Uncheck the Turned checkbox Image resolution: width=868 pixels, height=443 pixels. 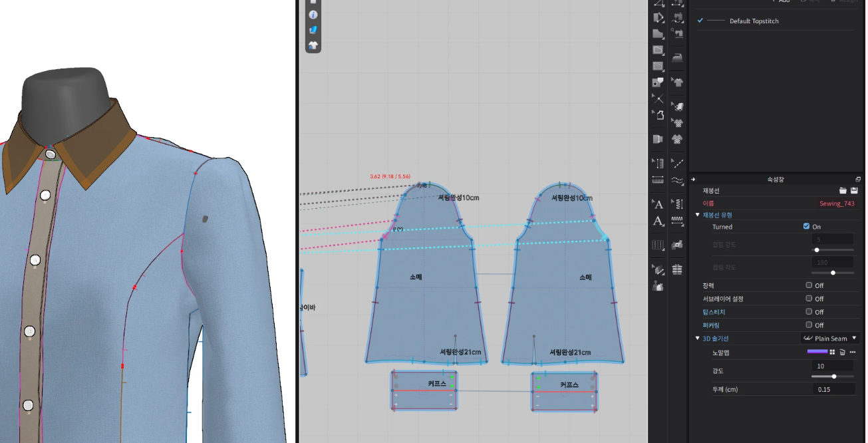click(806, 227)
